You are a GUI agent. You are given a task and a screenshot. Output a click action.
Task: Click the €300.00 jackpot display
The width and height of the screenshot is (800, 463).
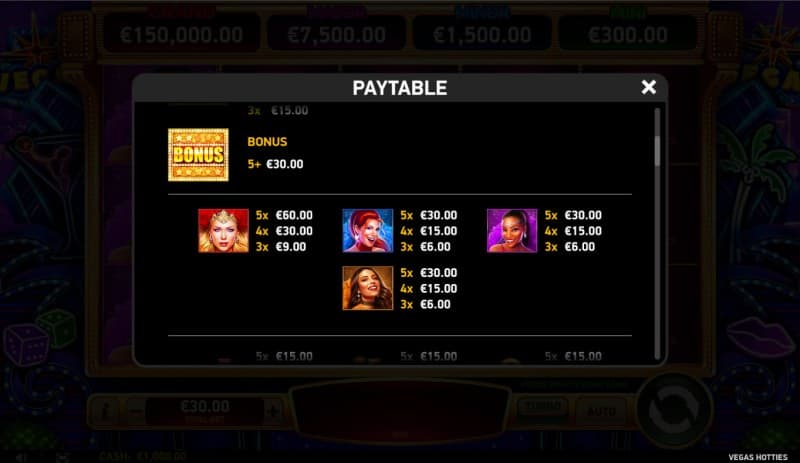coord(628,35)
